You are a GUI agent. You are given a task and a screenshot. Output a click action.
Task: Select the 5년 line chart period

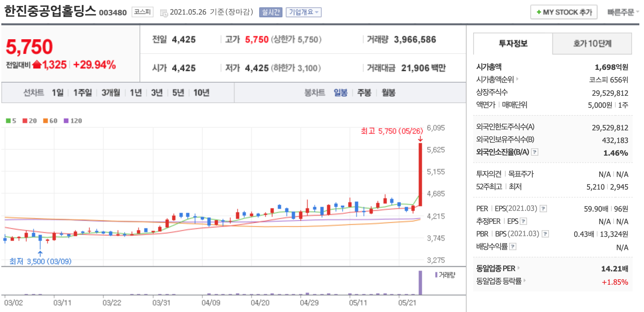pyautogui.click(x=178, y=92)
